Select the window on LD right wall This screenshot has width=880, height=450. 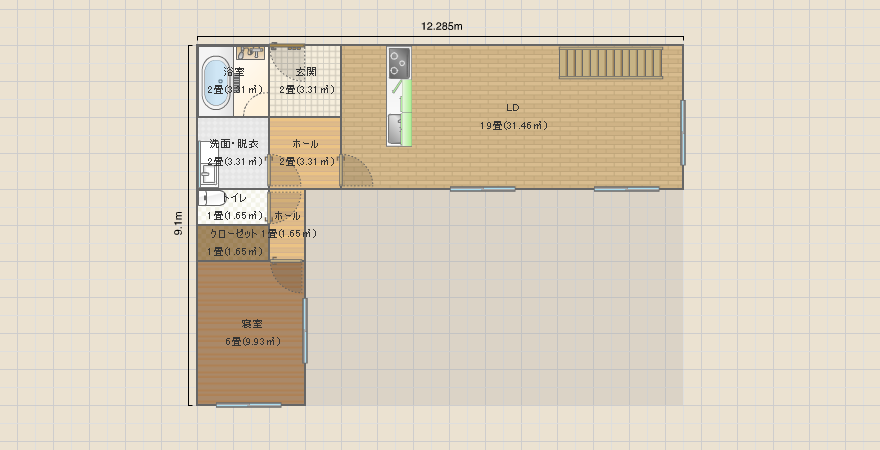(x=683, y=132)
